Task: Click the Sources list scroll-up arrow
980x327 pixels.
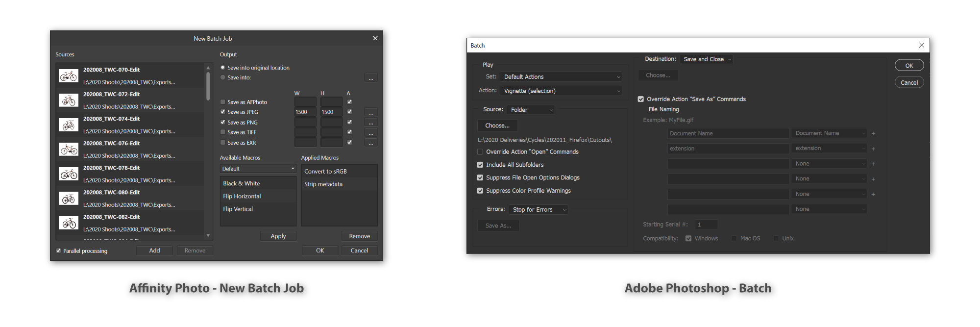Action: [208, 68]
